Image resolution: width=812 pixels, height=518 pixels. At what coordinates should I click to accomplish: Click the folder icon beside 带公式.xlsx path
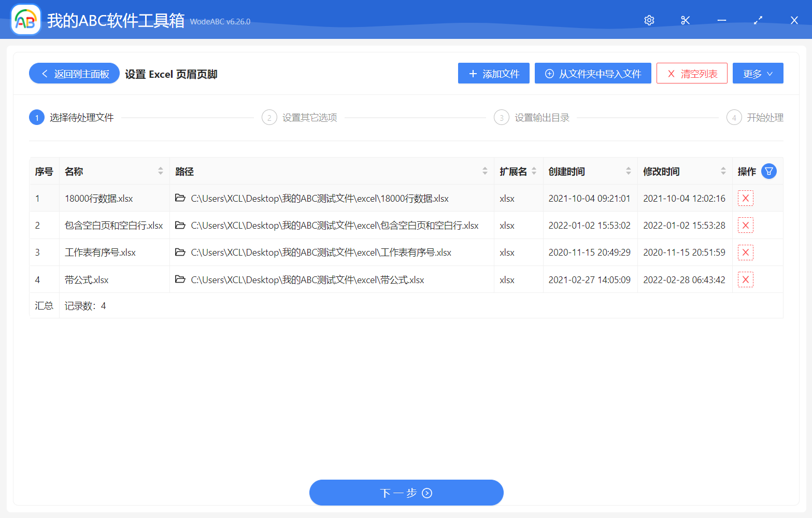pyautogui.click(x=180, y=279)
